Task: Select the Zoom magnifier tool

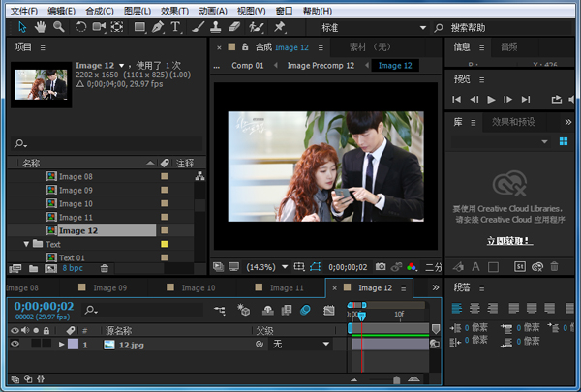Action: [58, 27]
